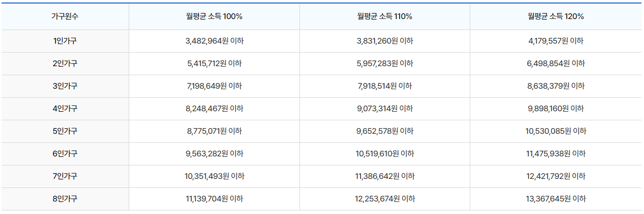Select the 6인가구 row label
This screenshot has width=644, height=214.
pos(65,154)
